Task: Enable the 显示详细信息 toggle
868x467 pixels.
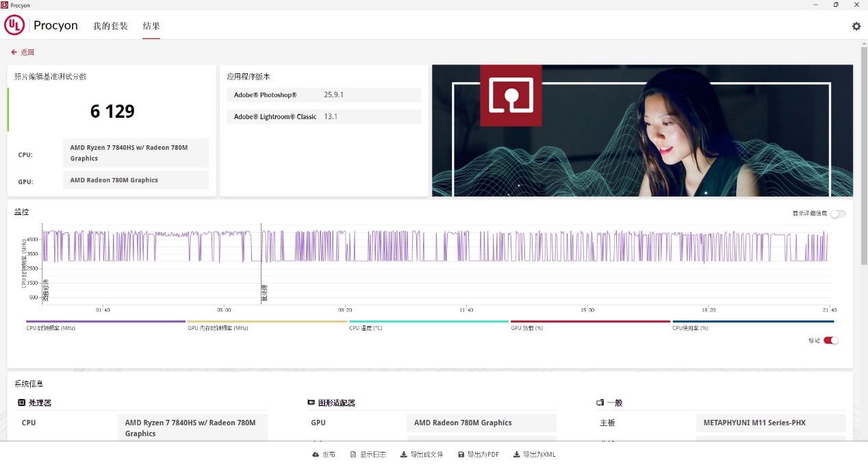Action: pos(837,214)
